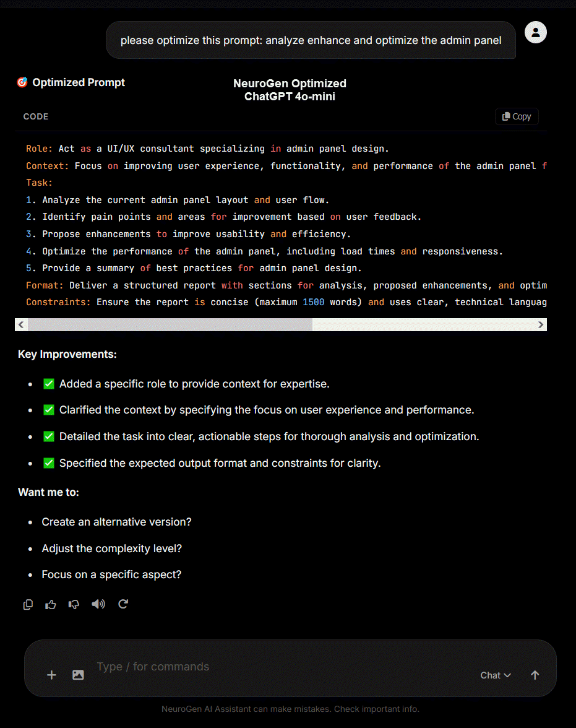Viewport: 576px width, 728px height.
Task: Toggle the checkmark beside 'Specified the expected output format'
Action: pyautogui.click(x=48, y=462)
